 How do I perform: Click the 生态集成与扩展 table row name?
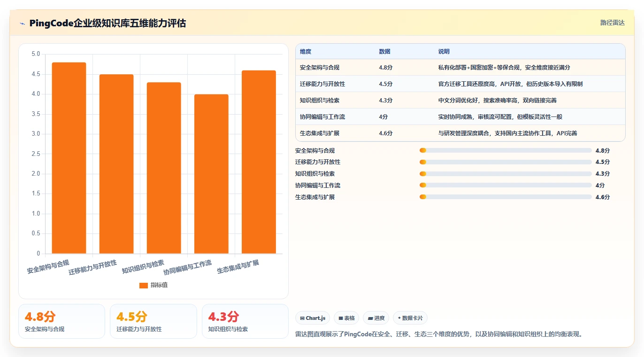[x=320, y=133]
